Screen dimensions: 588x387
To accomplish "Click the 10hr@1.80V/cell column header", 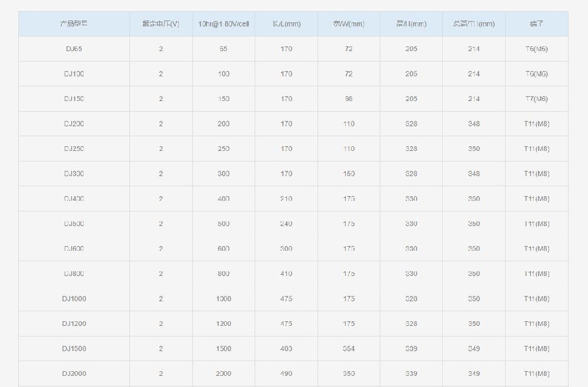I will click(x=223, y=24).
